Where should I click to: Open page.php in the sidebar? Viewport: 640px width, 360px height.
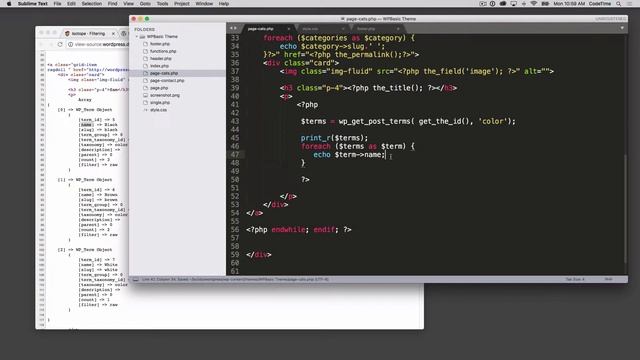tap(159, 88)
